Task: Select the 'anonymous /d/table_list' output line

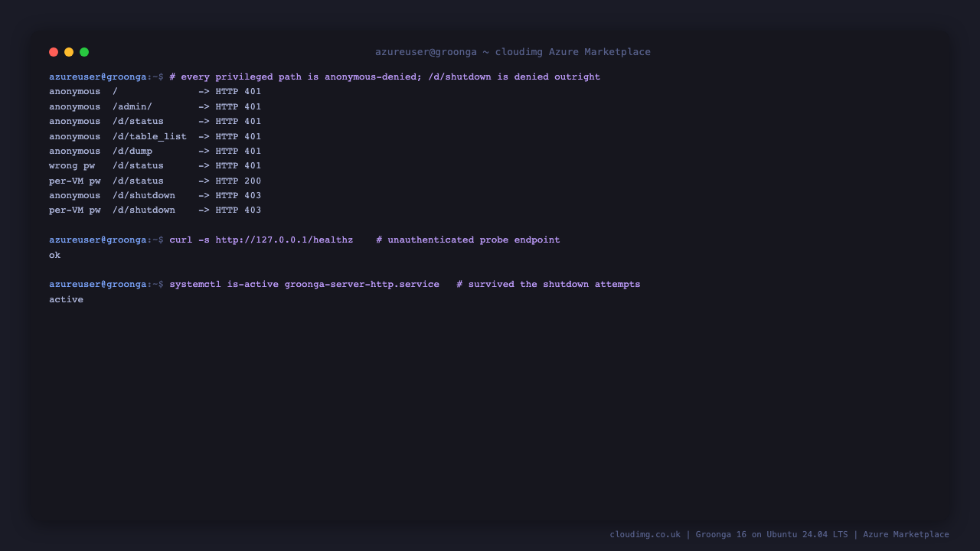Action: point(155,137)
